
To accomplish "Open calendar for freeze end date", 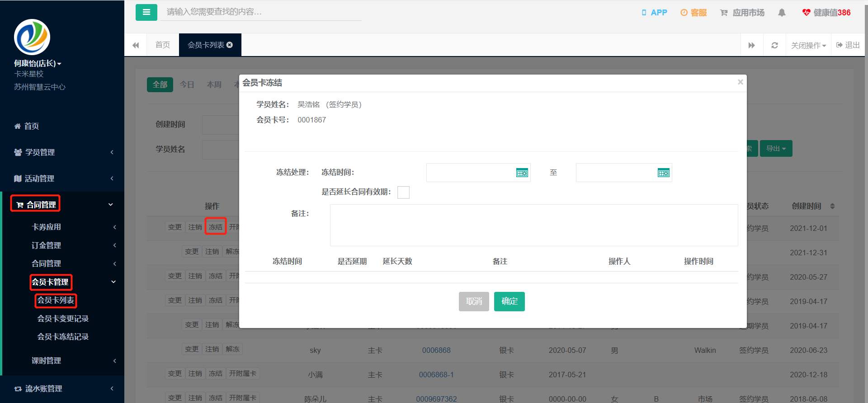I will pos(664,173).
